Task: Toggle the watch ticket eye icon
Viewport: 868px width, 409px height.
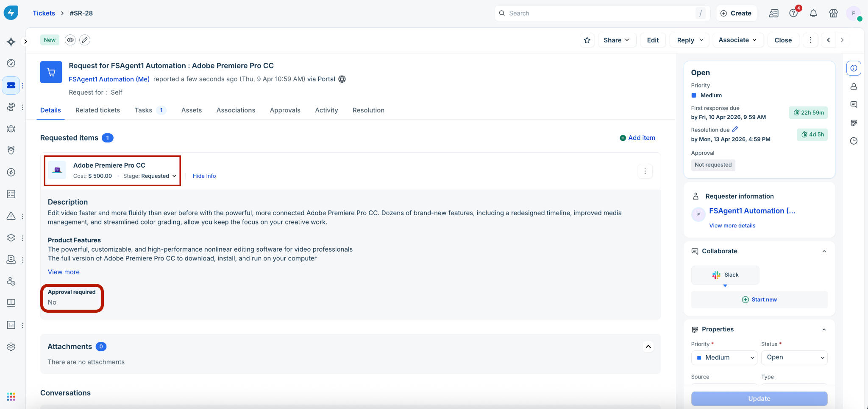Action: (70, 40)
